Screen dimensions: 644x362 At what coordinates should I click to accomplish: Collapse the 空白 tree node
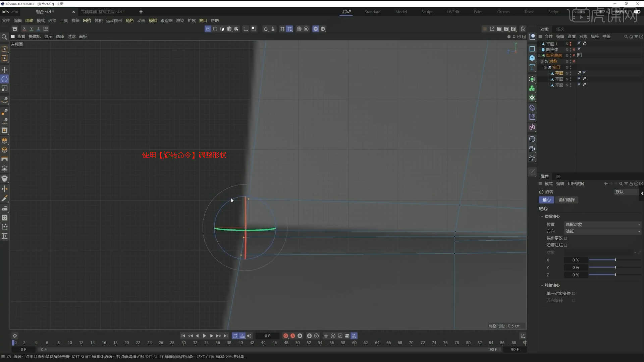(x=545, y=67)
